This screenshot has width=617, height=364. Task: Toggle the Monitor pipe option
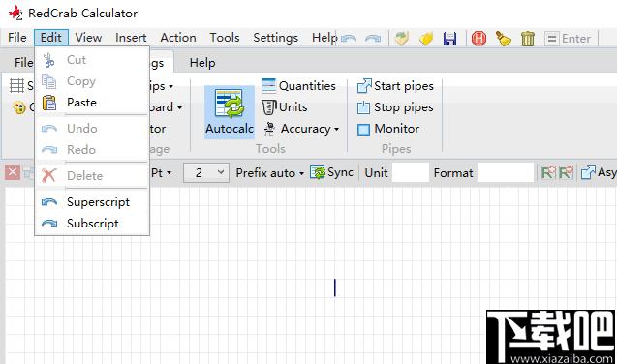click(x=388, y=129)
